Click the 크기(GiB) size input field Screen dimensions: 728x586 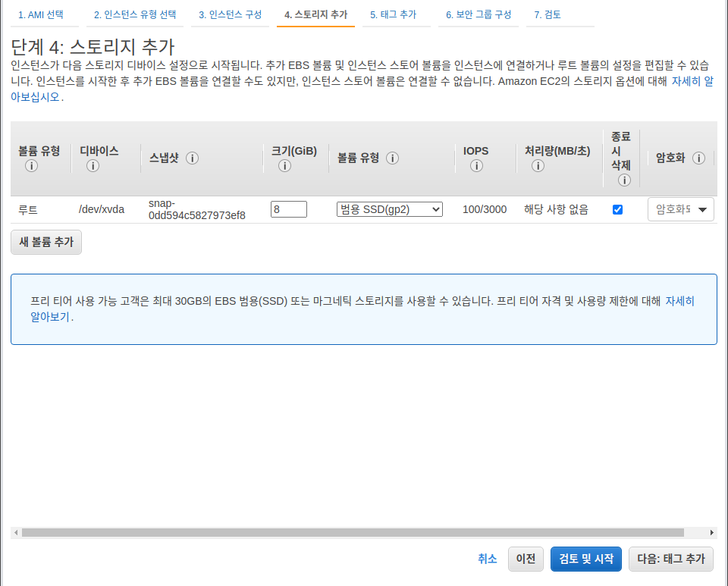click(289, 209)
